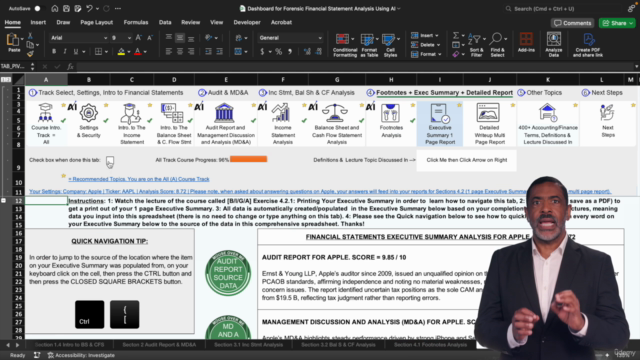The image size is (640, 360).
Task: Open the font name Arial dropdown
Action: 105,38
